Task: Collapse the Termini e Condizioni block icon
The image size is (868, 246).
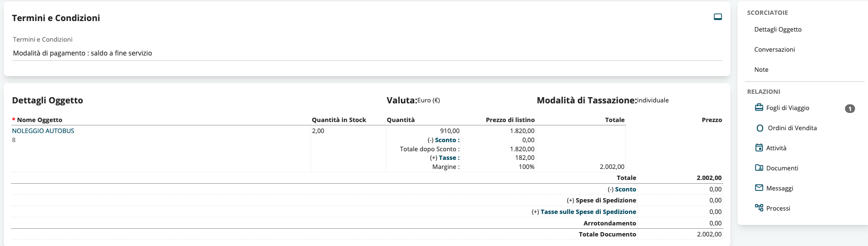Action: (x=717, y=17)
